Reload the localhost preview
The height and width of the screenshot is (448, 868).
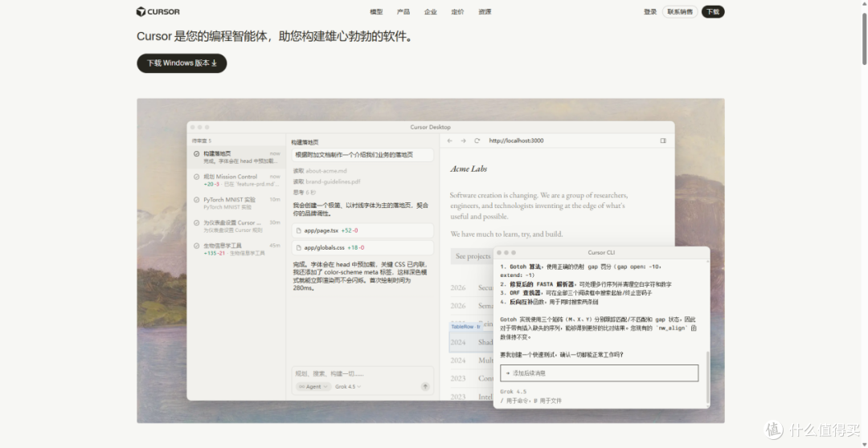477,141
